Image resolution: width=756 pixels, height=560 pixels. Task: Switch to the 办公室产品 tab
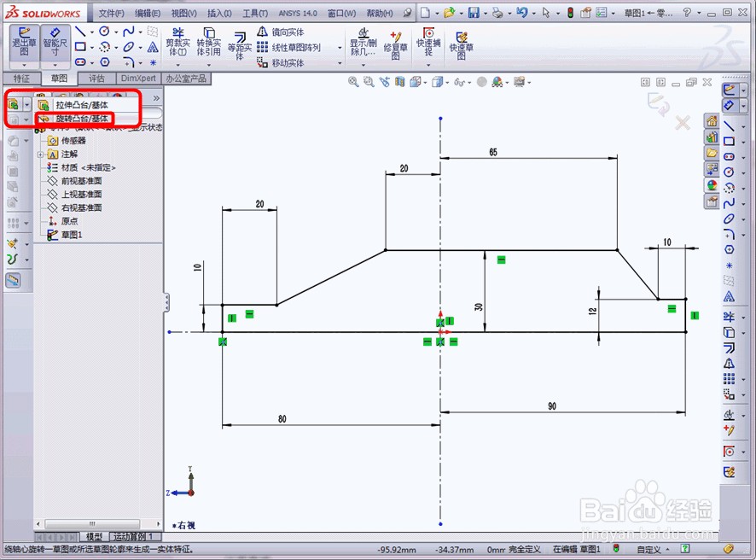click(186, 79)
